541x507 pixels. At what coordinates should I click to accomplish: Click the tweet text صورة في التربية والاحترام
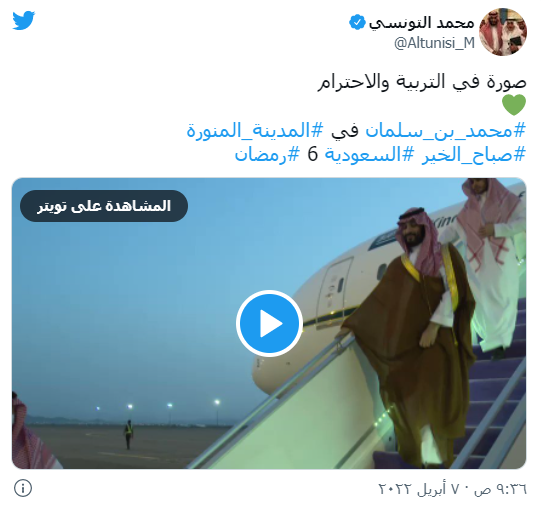tap(422, 82)
